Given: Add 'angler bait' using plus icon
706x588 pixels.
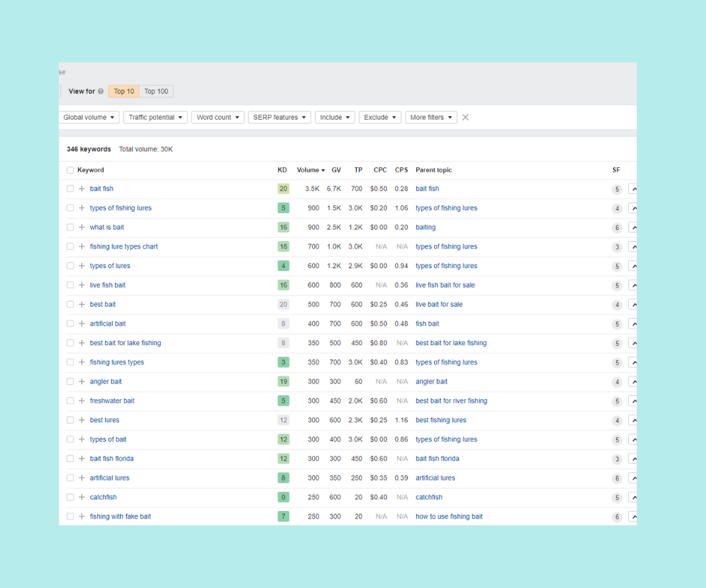Looking at the screenshot, I should (x=82, y=382).
